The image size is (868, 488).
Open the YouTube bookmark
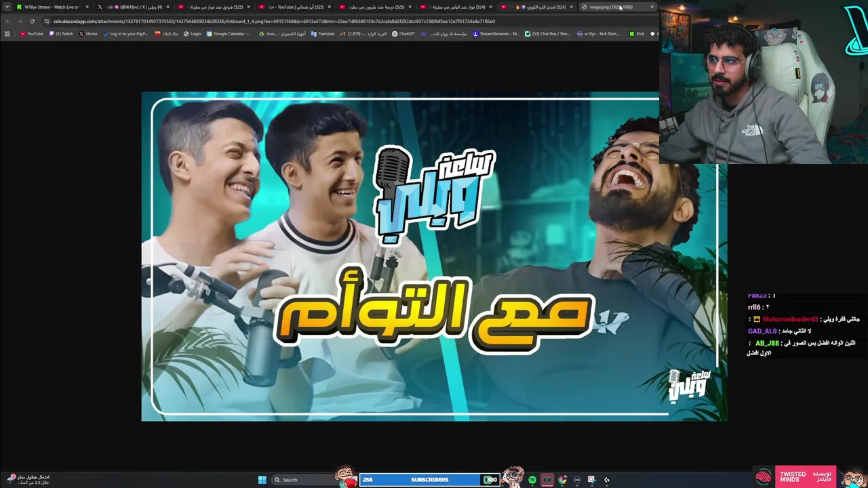(x=32, y=33)
